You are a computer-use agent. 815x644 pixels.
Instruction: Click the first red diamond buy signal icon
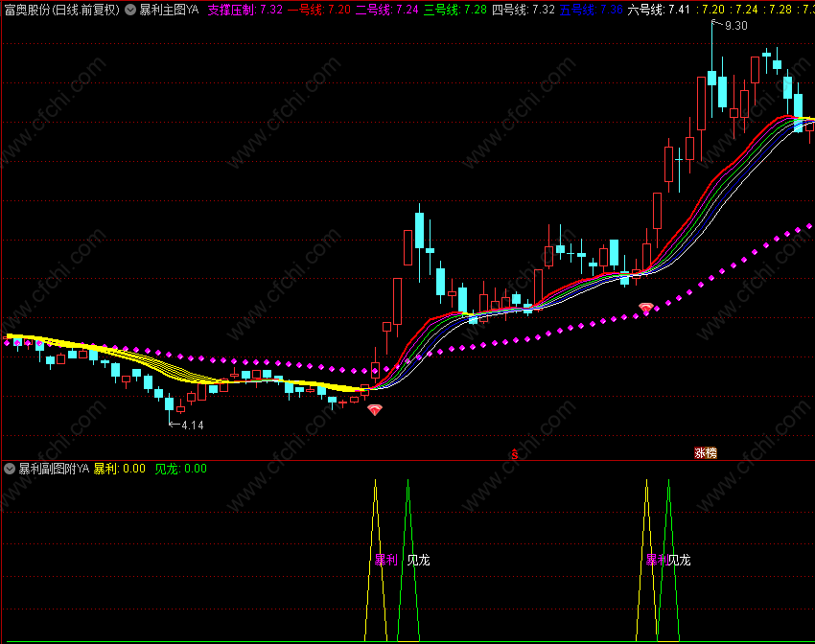coord(375,410)
